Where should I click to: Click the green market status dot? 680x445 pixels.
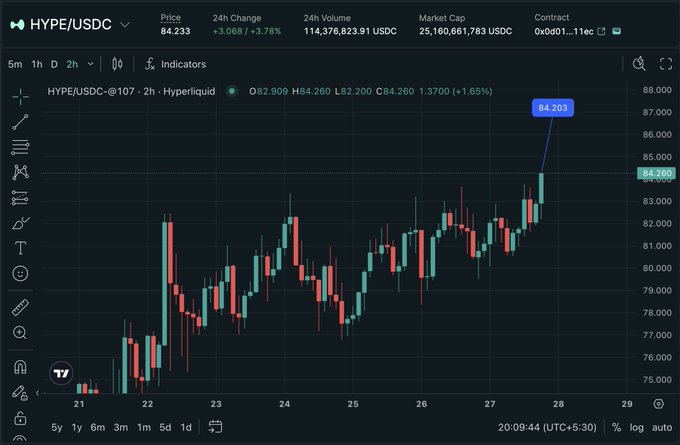[232, 91]
